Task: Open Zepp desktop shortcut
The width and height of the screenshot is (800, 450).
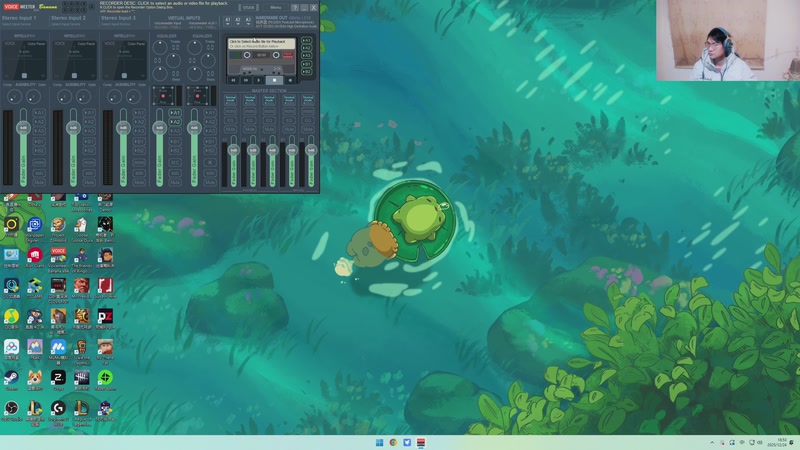Action: click(58, 380)
